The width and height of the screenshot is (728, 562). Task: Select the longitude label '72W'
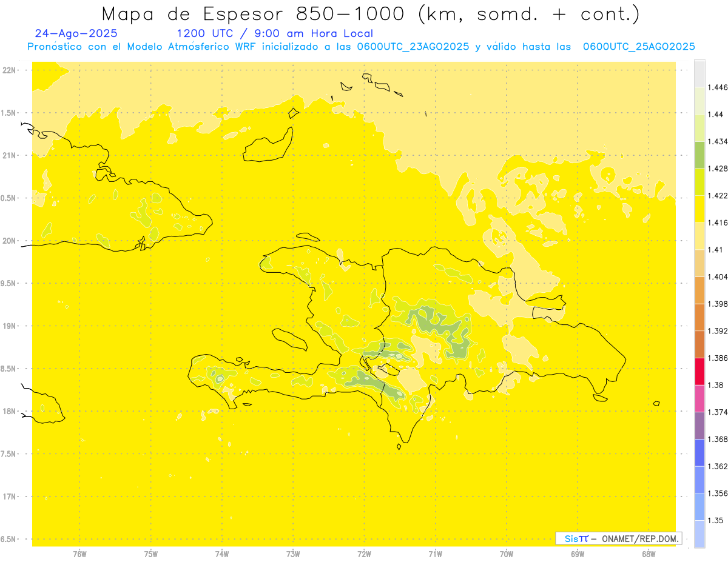pyautogui.click(x=364, y=554)
